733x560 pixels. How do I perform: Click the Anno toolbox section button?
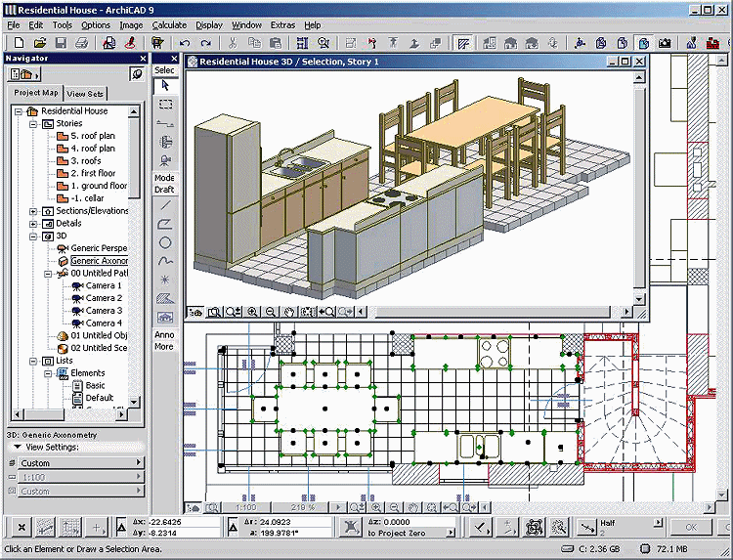pos(164,335)
